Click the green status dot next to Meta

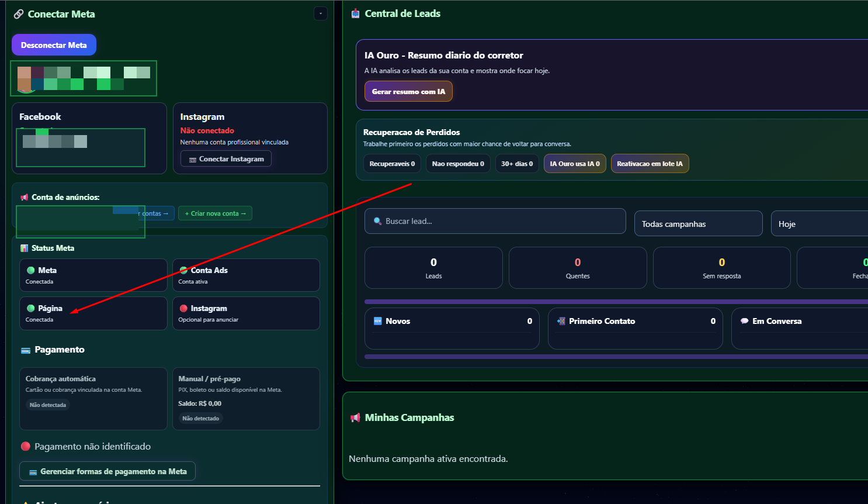pyautogui.click(x=31, y=270)
